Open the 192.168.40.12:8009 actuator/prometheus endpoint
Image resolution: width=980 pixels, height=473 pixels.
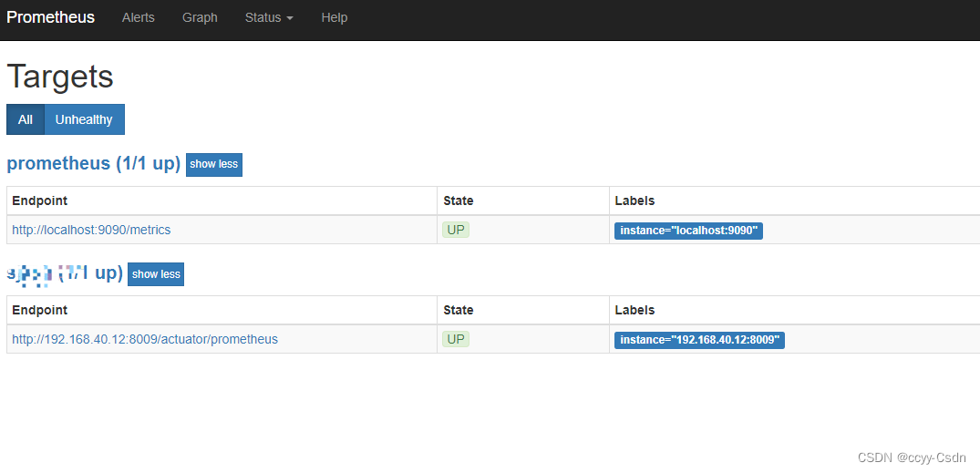[145, 339]
